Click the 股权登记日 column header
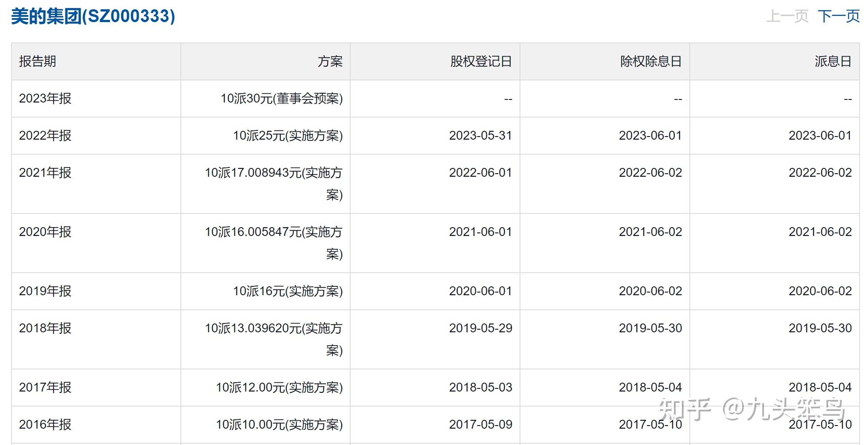This screenshot has height=445, width=868. [x=481, y=61]
